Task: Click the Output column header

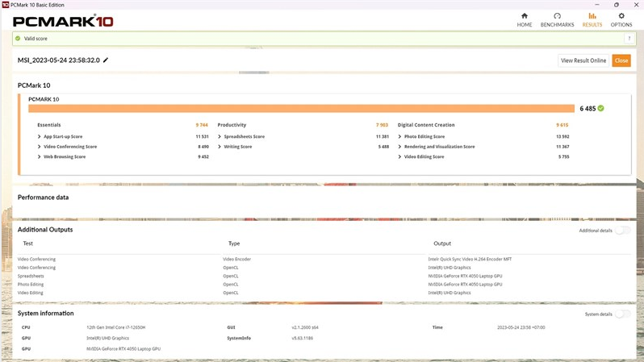Action: pyautogui.click(x=442, y=243)
